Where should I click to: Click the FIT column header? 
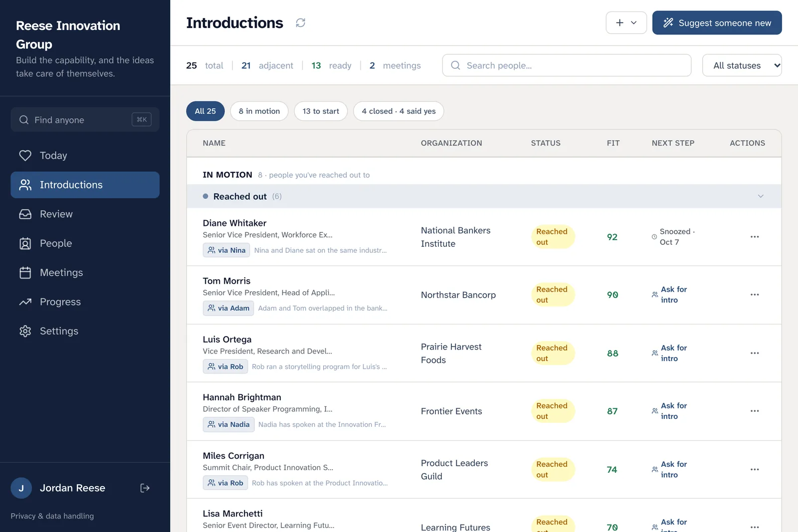[x=613, y=143]
